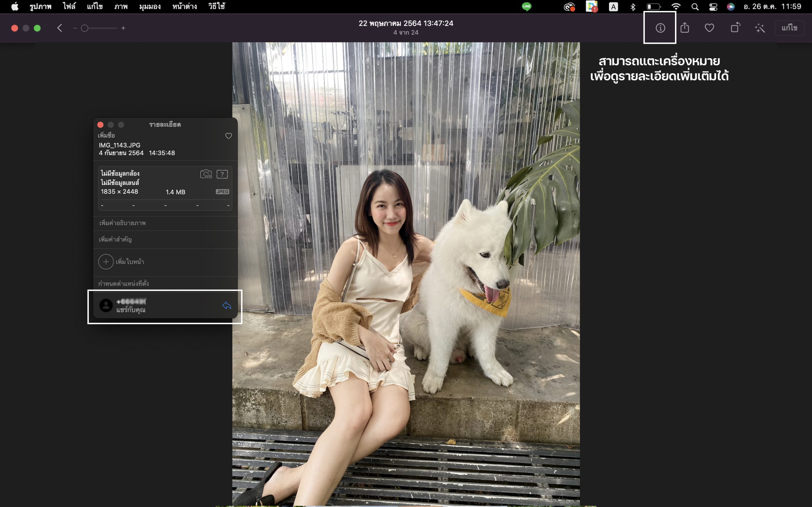Click the zoom slider knob
The height and width of the screenshot is (507, 812).
(x=85, y=28)
